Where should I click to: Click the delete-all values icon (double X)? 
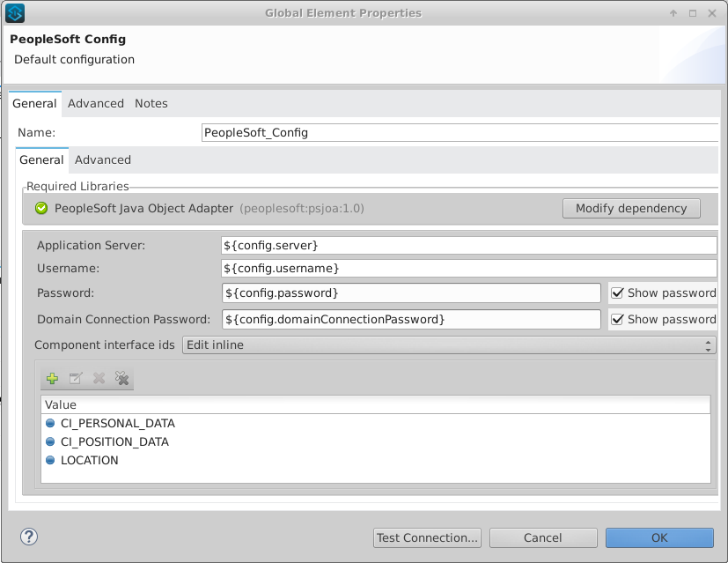coord(122,378)
